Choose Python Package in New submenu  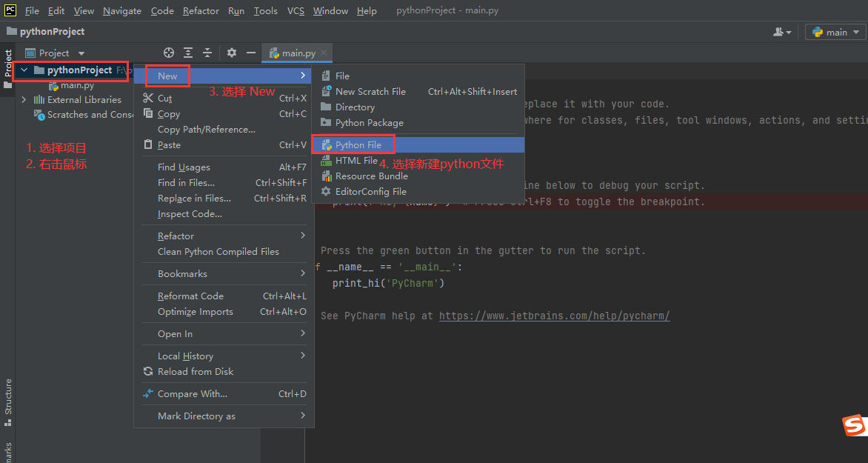tap(418, 122)
